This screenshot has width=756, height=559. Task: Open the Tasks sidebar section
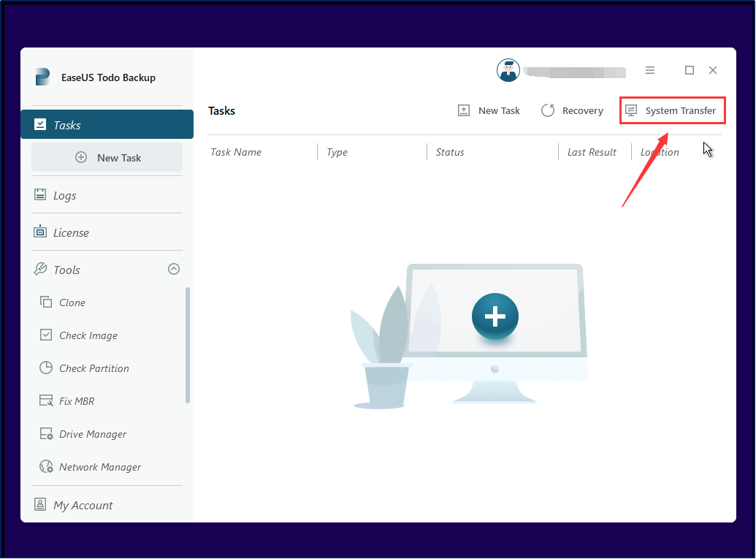pos(107,124)
